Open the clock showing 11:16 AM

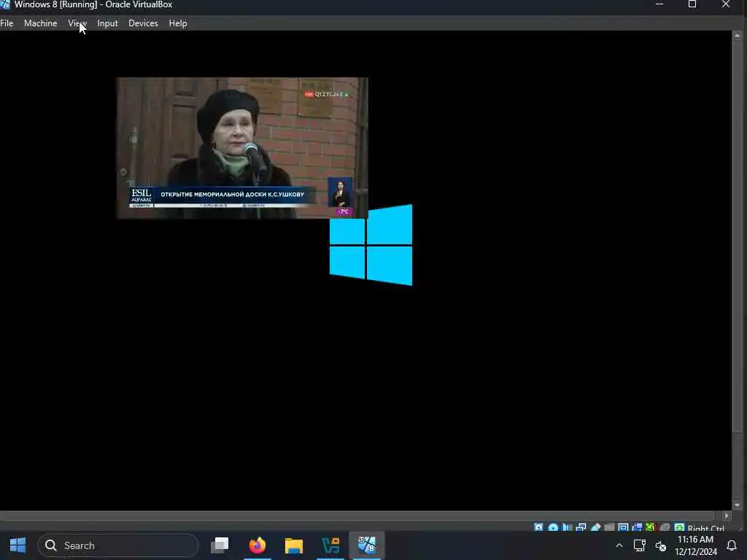click(x=695, y=545)
